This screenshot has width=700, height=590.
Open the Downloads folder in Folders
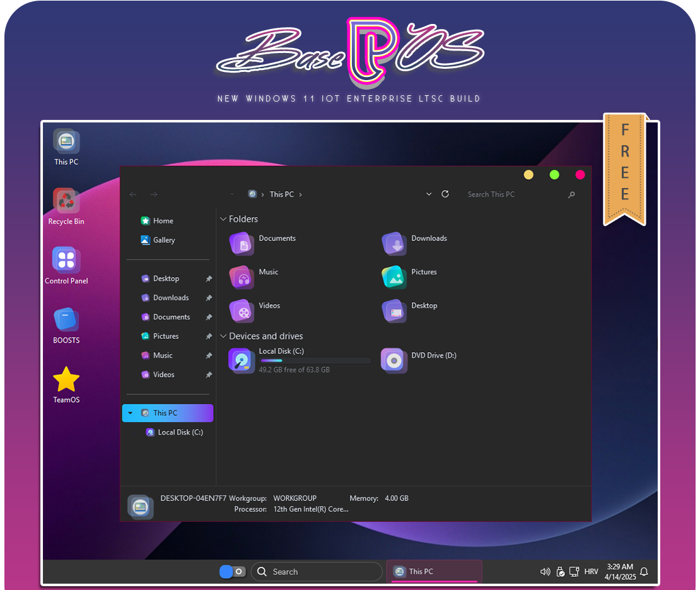click(x=394, y=244)
